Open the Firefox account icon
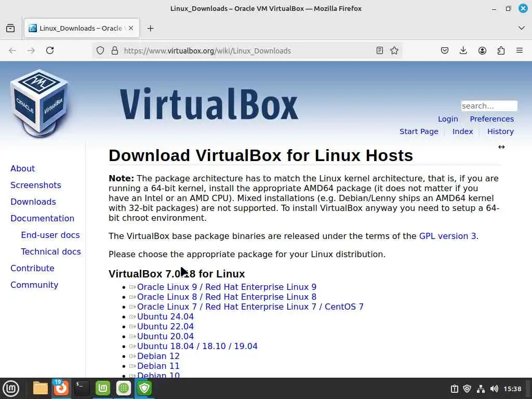This screenshot has width=532, height=399. pyautogui.click(x=482, y=50)
